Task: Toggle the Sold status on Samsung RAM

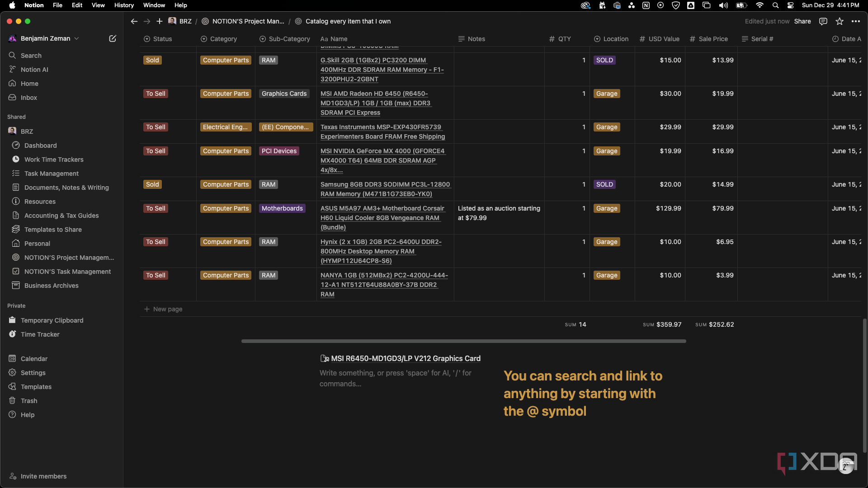Action: 152,184
